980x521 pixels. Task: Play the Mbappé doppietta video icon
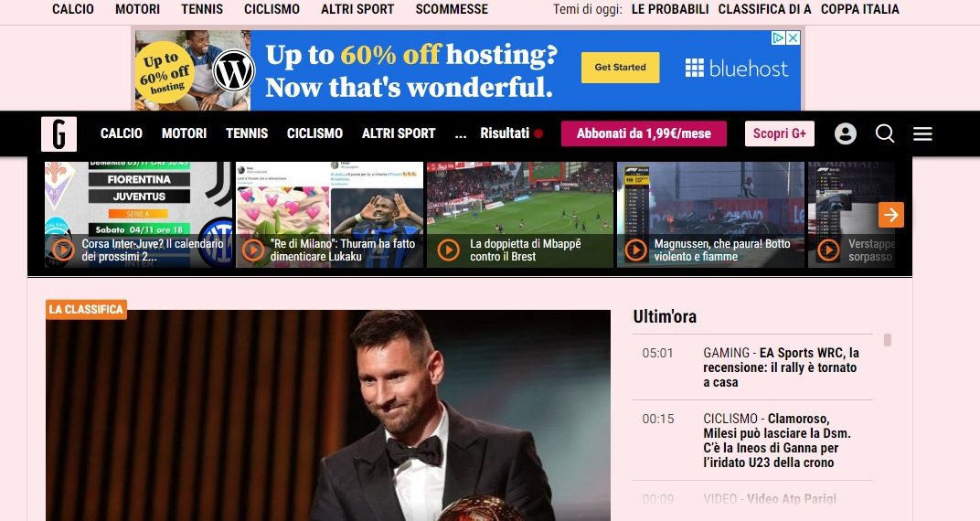[448, 250]
